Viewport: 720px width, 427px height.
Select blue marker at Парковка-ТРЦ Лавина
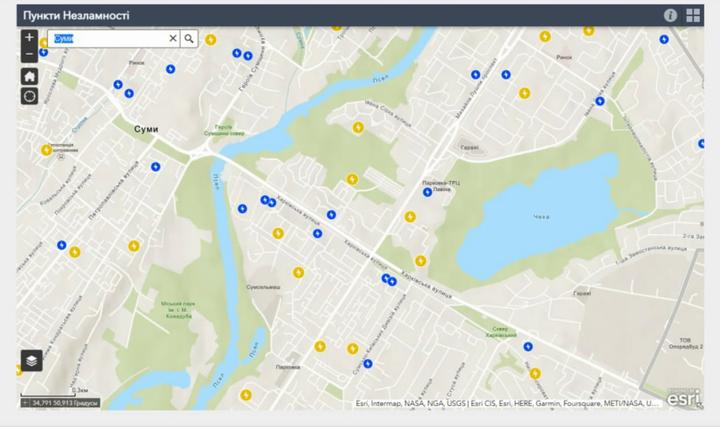[x=427, y=192]
